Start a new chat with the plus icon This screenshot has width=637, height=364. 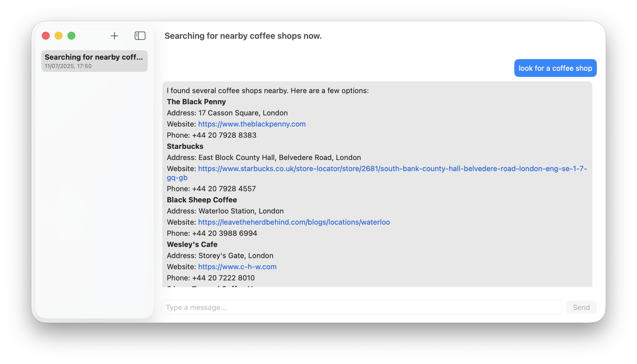(114, 36)
